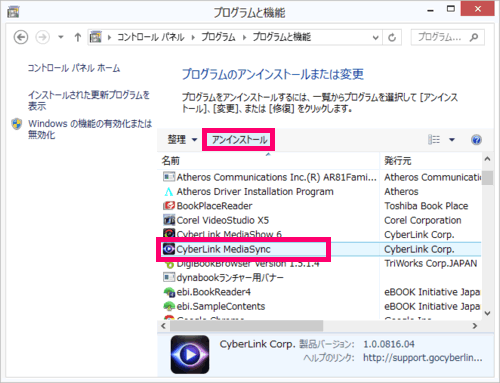This screenshot has height=383, width=500.
Task: Click the CyberLink MediaSync list icon
Action: pyautogui.click(x=169, y=249)
